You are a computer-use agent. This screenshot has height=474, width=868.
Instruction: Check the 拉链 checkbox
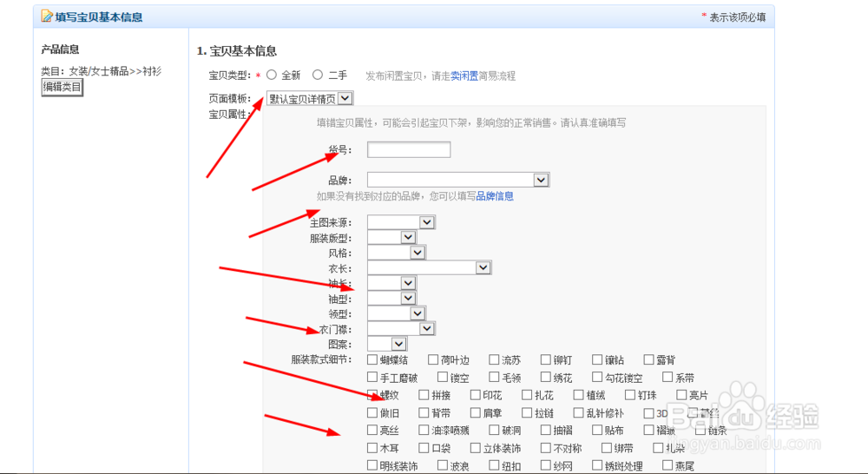tap(527, 412)
